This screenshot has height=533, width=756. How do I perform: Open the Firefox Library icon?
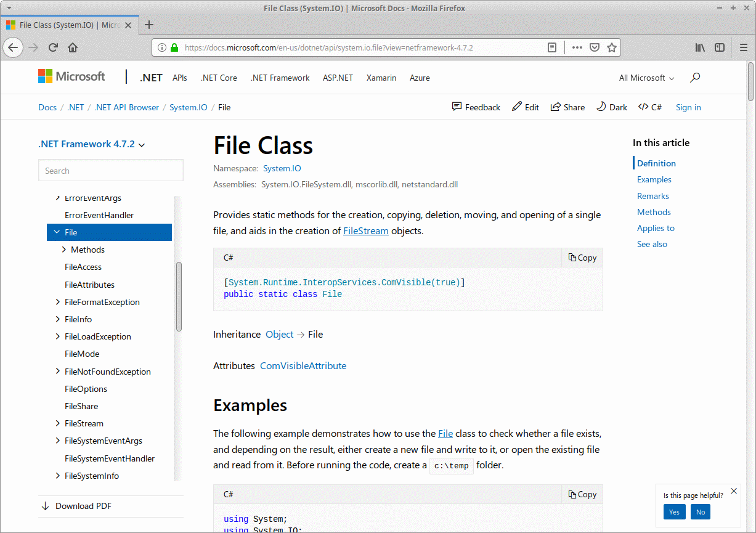(x=701, y=47)
